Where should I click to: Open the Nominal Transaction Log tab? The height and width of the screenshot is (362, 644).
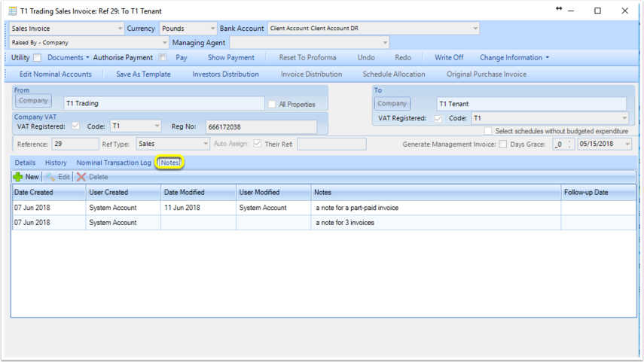pos(114,163)
